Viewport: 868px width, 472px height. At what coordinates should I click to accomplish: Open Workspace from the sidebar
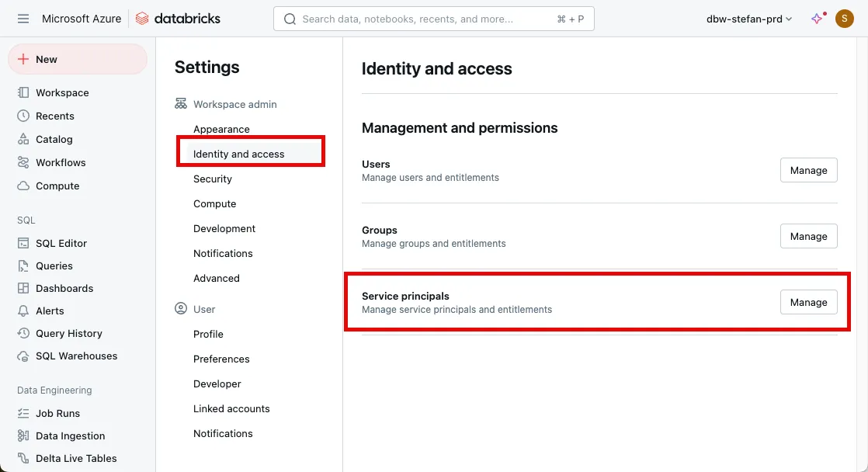(x=62, y=92)
